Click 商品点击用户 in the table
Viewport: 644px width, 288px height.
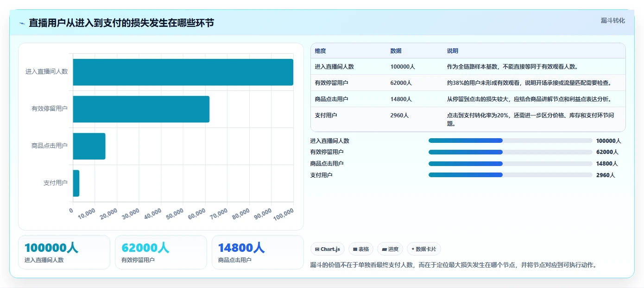[x=332, y=99]
